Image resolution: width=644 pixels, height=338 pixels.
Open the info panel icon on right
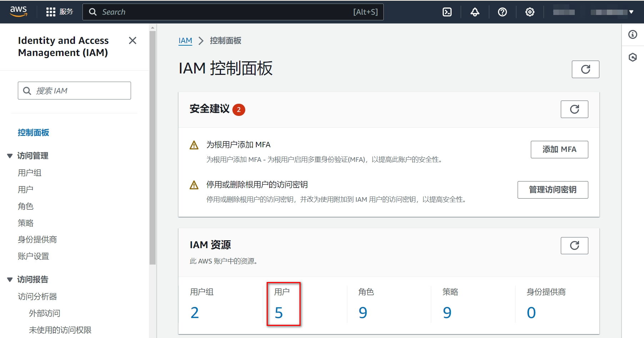tap(633, 35)
